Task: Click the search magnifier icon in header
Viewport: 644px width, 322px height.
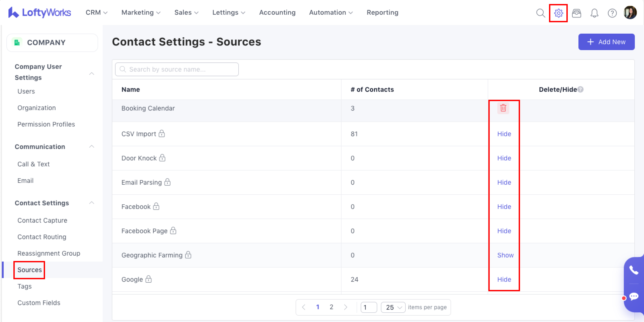Action: [x=540, y=13]
